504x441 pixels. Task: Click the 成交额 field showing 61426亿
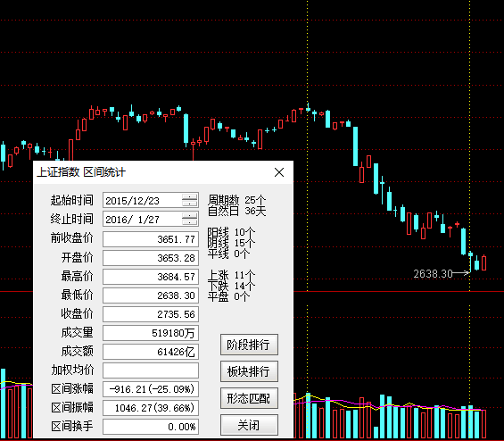[151, 352]
